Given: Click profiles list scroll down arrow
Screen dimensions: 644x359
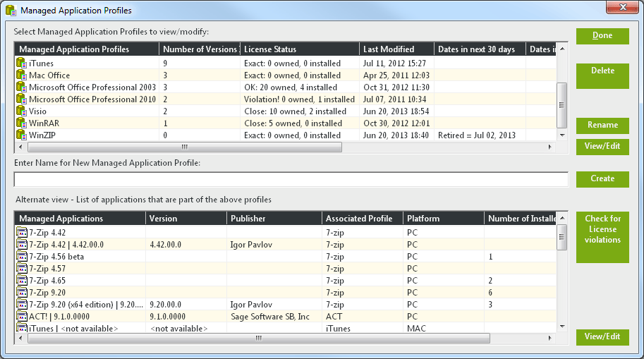Looking at the screenshot, I should [562, 135].
